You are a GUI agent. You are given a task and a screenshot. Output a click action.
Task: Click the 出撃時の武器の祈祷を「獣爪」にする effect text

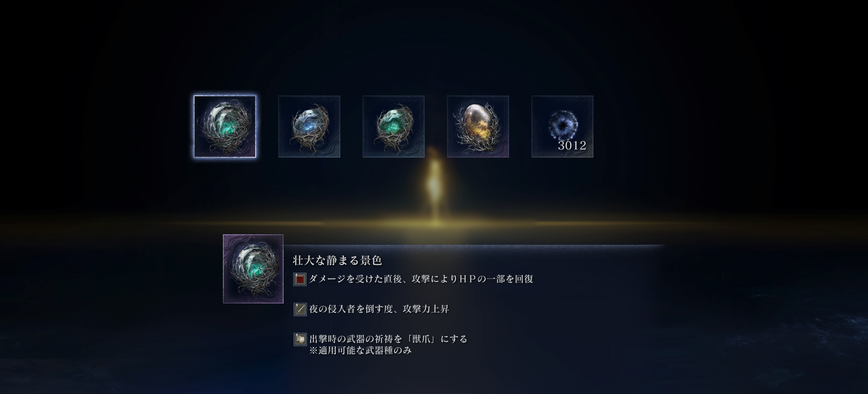coord(388,339)
